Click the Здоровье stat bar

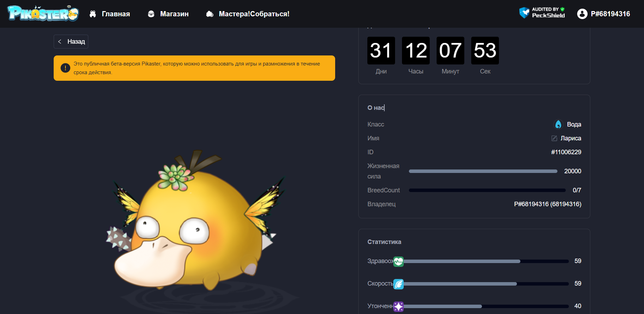tap(486, 261)
